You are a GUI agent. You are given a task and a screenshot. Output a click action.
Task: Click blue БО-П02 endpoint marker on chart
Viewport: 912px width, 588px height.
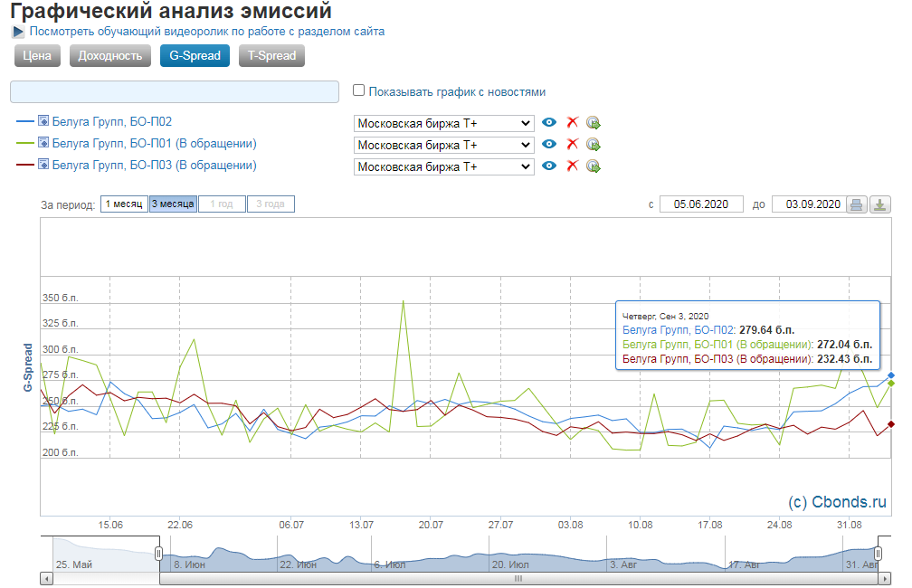pos(891,375)
